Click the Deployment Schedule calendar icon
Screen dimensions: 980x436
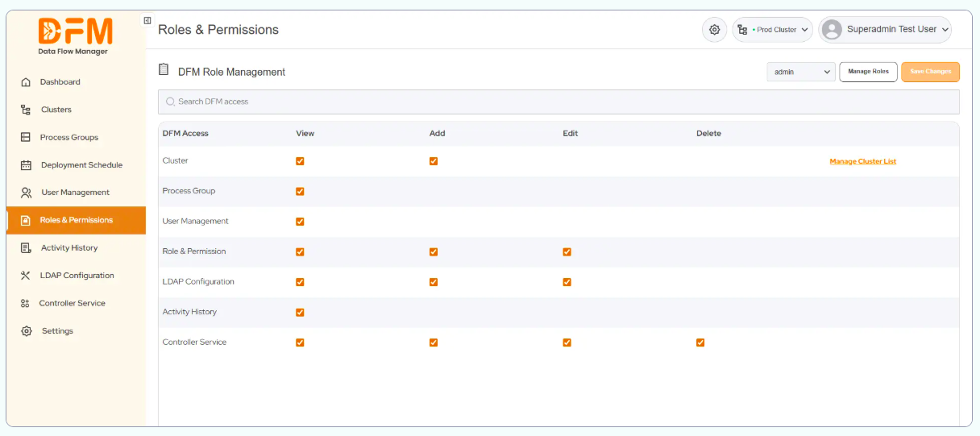point(26,165)
